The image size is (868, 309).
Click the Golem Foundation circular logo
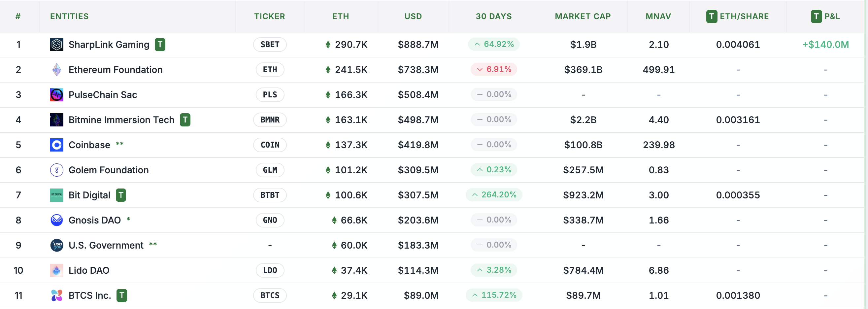(57, 170)
